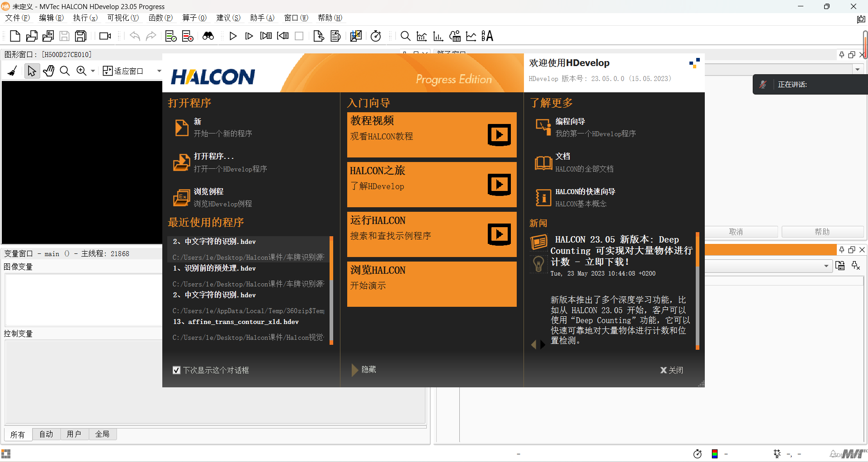Screen dimensions: 868x462
Task: Run the program with play icon
Action: (x=233, y=36)
